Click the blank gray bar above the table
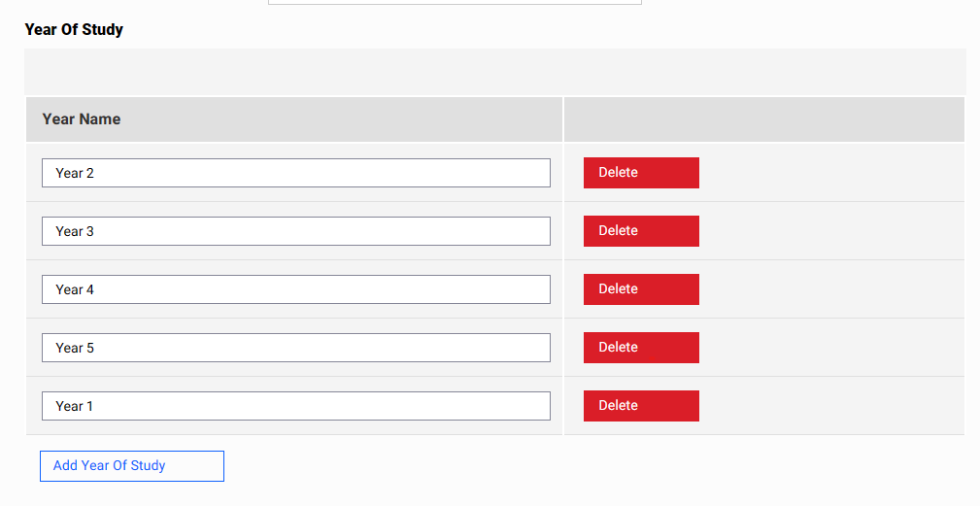The width and height of the screenshot is (980, 506). [495, 72]
